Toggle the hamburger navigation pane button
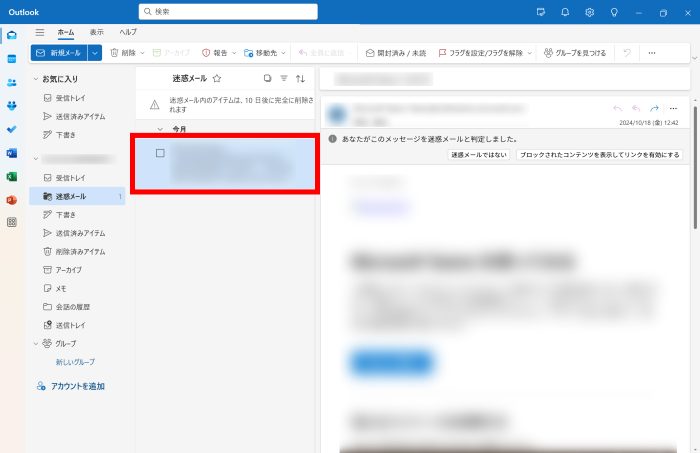 [40, 32]
